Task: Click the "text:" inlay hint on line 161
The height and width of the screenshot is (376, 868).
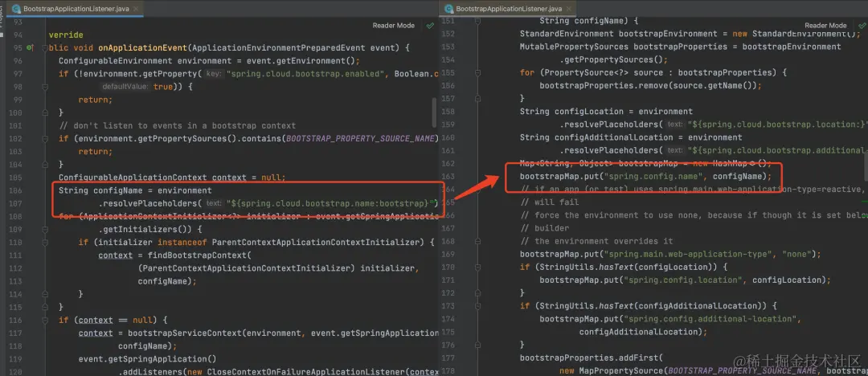Action: pos(675,150)
